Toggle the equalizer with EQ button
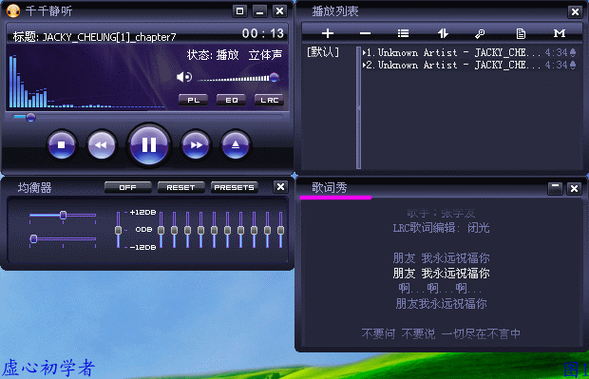 point(231,100)
